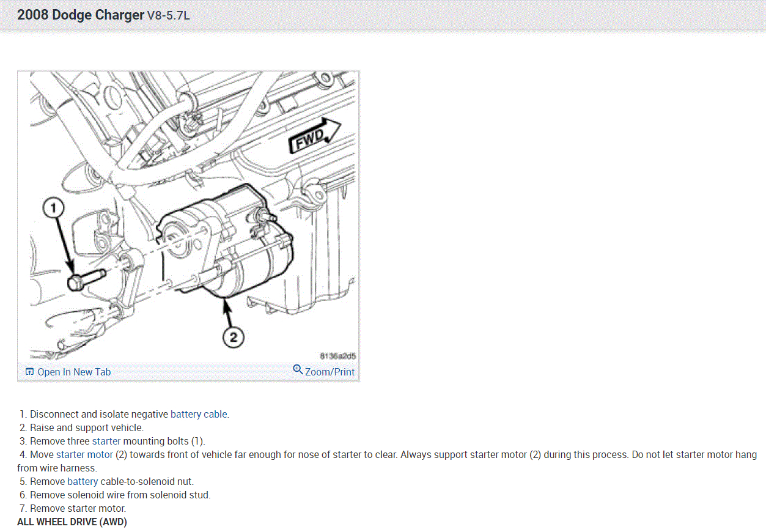Click the image ID 8136a2d5 label
This screenshot has width=766, height=532.
337,355
